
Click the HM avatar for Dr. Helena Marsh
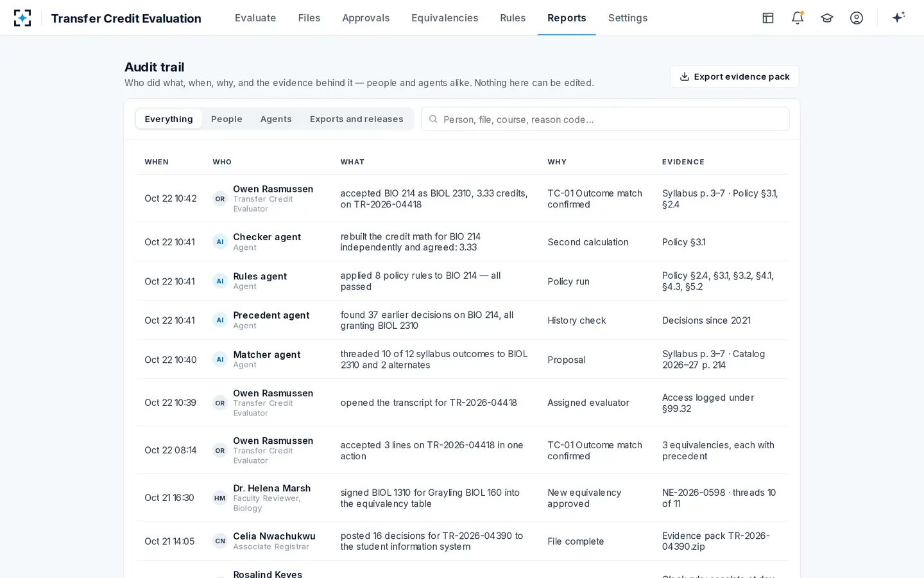pos(220,498)
